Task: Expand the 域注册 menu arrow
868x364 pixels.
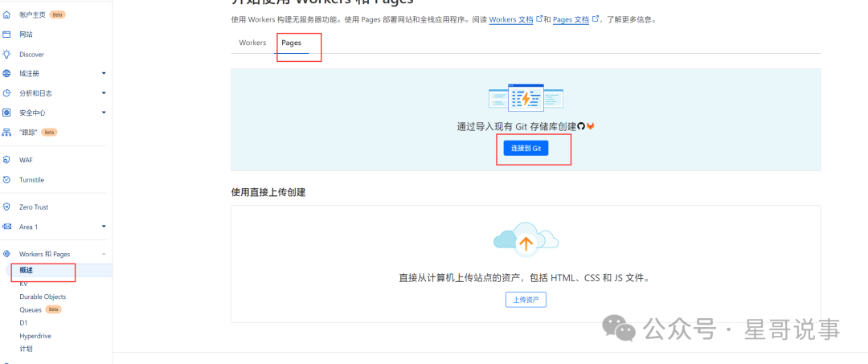Action: point(104,74)
